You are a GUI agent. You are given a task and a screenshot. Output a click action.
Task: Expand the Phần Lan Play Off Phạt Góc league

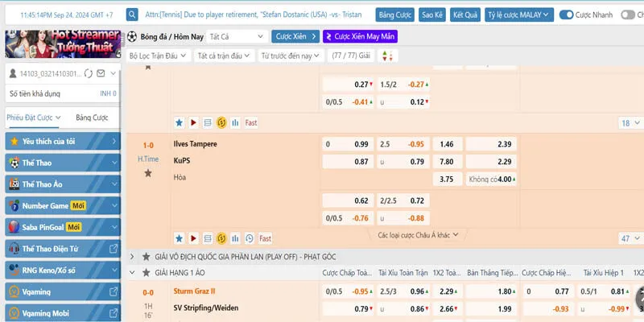tap(133, 256)
